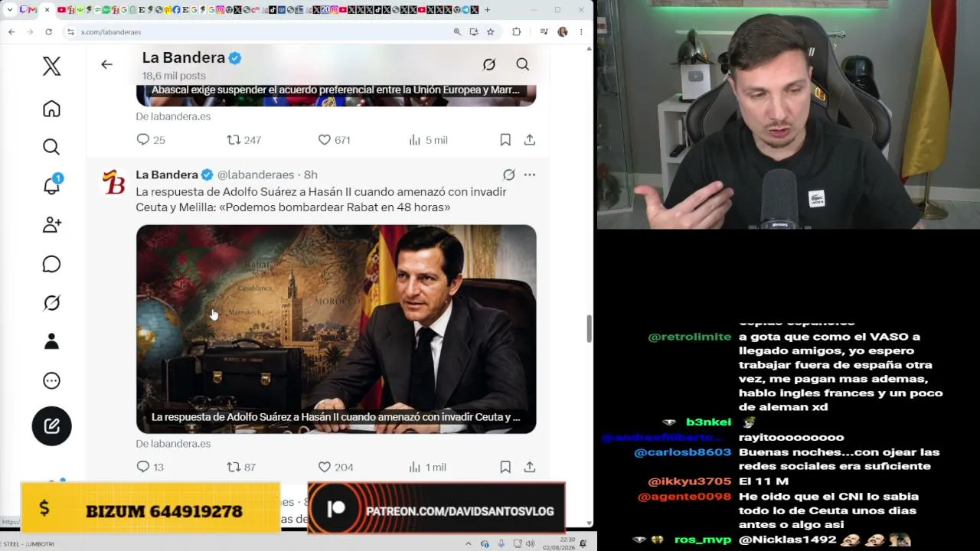Viewport: 980px width, 551px height.
Task: Bookmark the Adolfo Suárez post
Action: [505, 467]
